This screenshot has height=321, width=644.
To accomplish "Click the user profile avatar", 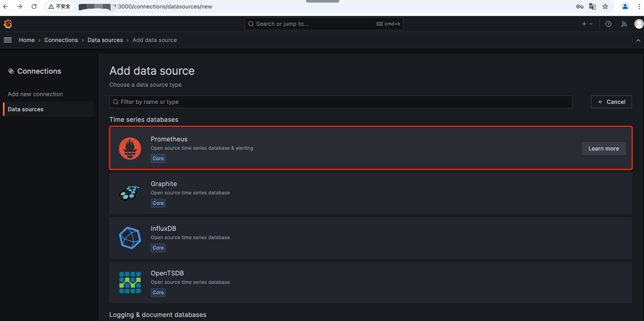I will (x=639, y=24).
